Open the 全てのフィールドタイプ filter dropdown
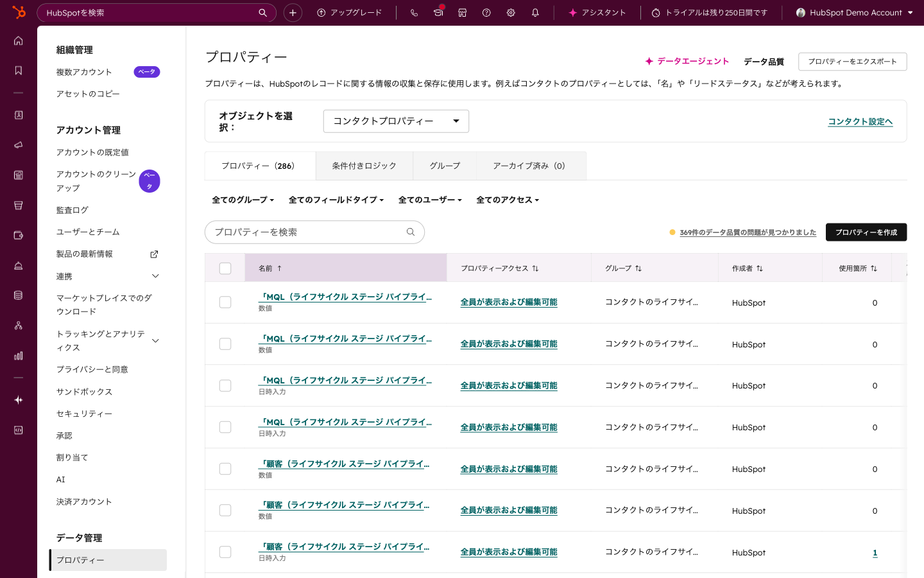Screen dimensions: 924x578 336,200
